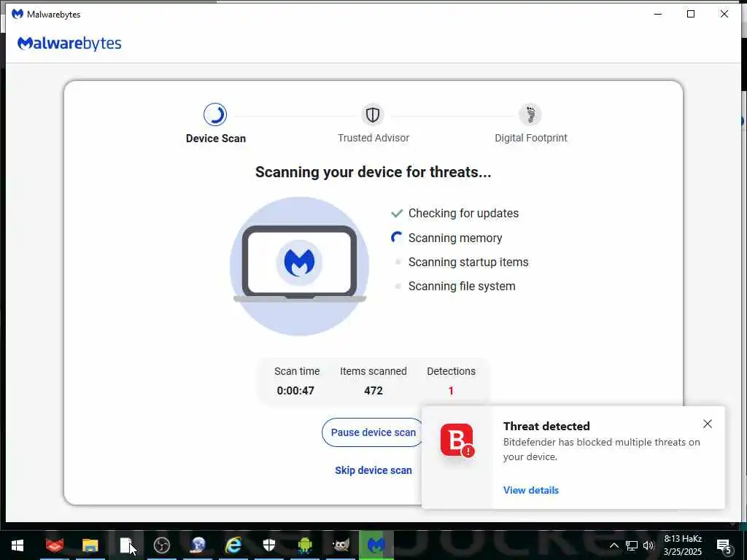Image resolution: width=747 pixels, height=560 pixels.
Task: Open the globe app in taskbar
Action: 198,545
